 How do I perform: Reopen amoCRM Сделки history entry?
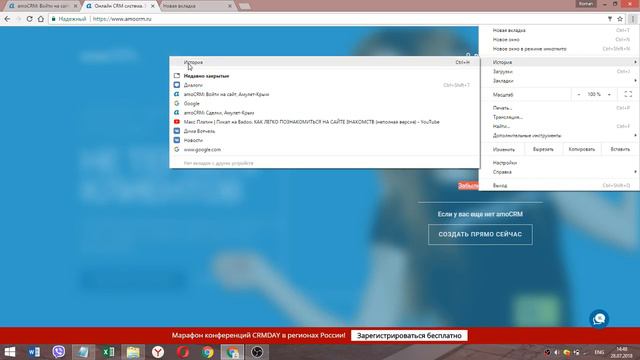[324, 113]
